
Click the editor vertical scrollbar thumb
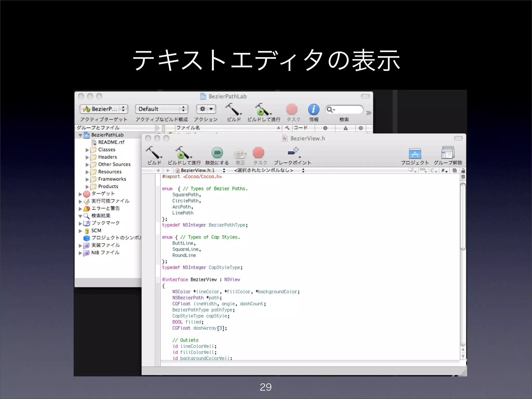(x=463, y=216)
